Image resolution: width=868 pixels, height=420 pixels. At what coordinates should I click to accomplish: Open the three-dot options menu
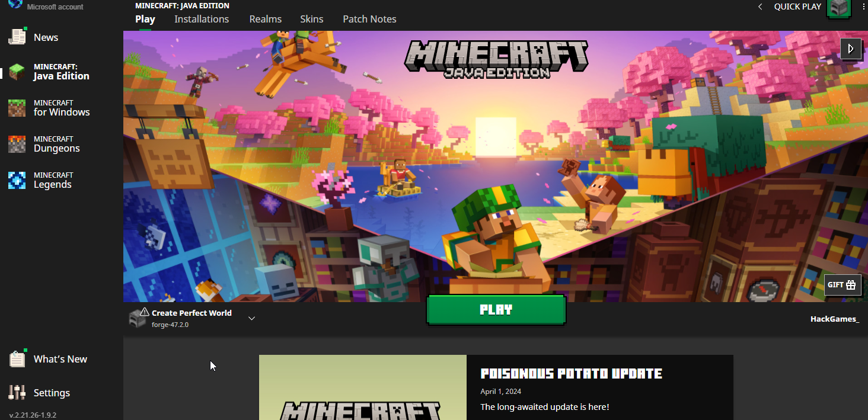pos(863,7)
